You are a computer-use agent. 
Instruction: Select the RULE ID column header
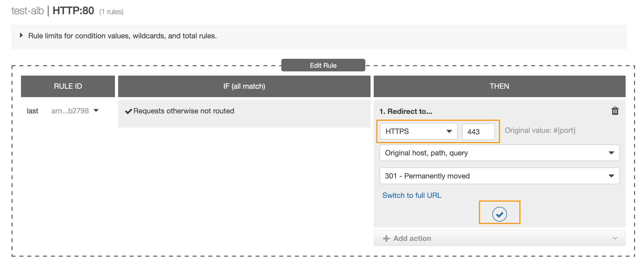(x=68, y=86)
